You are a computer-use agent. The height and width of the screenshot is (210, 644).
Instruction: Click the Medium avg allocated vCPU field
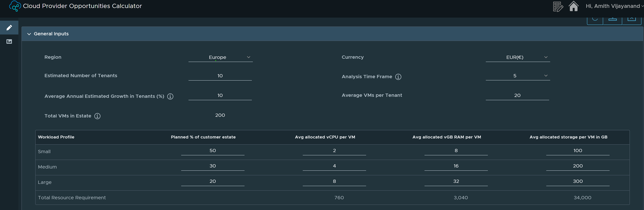coord(334,166)
